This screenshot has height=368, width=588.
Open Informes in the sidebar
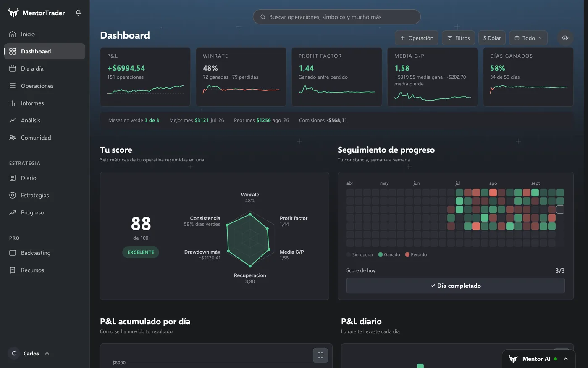pos(45,103)
